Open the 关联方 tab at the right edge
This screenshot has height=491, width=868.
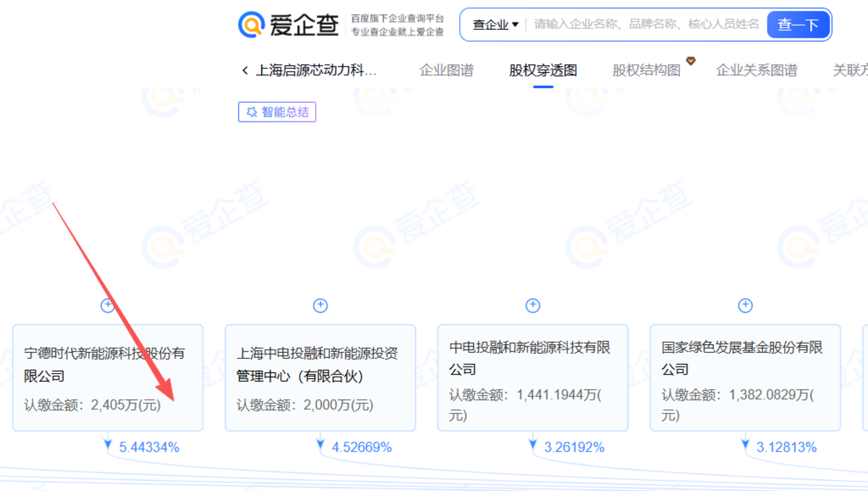pos(850,70)
